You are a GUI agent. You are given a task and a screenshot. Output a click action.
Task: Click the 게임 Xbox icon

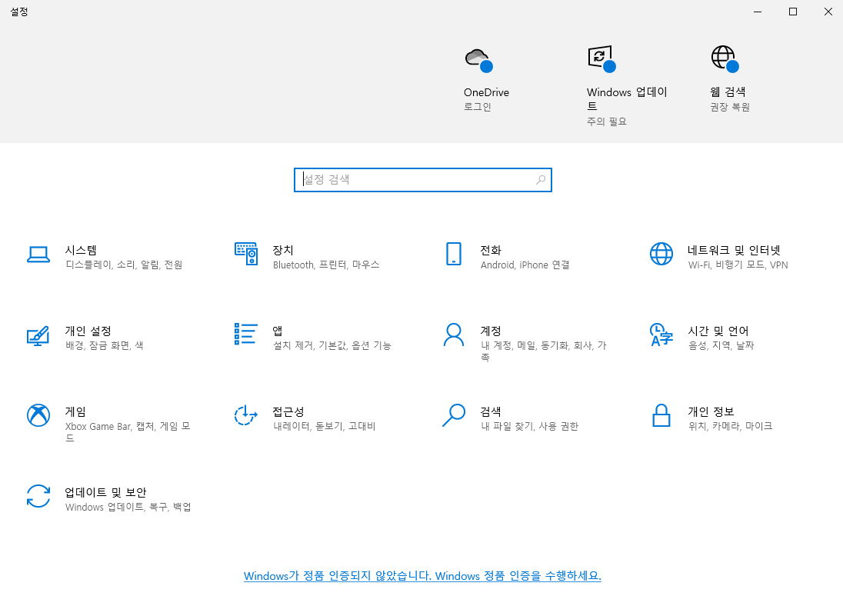coord(38,415)
